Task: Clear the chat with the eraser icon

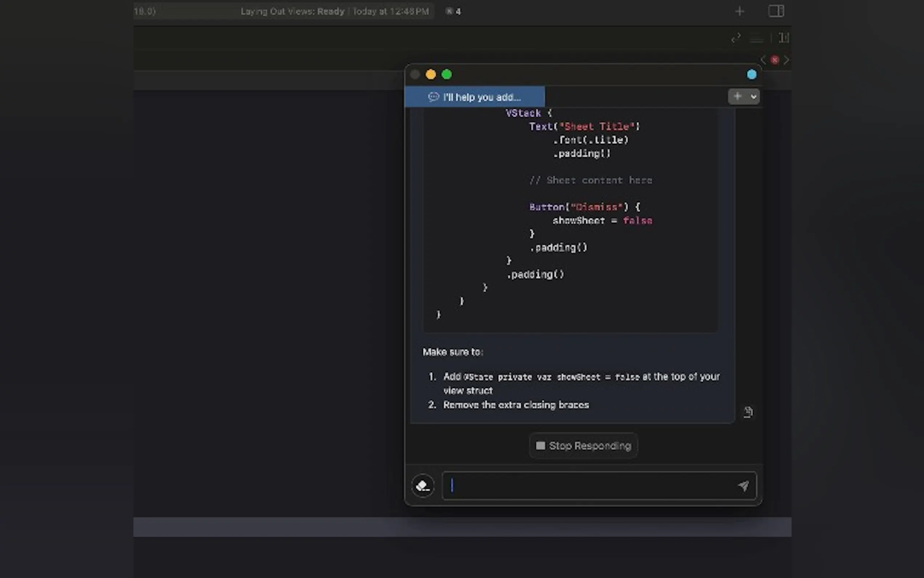Action: click(422, 486)
